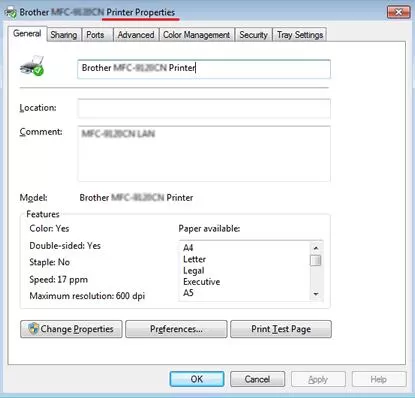Click 'Maximum resolution: 600 dpi' text
415x398 pixels.
(87, 296)
